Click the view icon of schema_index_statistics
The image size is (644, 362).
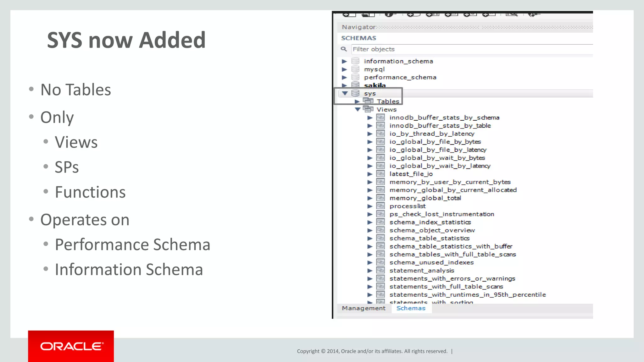(380, 222)
